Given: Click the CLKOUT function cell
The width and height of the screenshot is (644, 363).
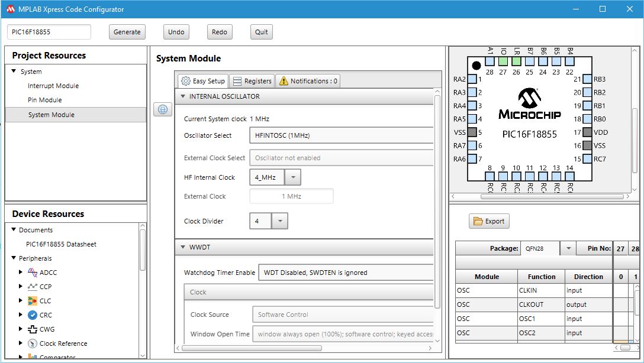Looking at the screenshot, I should [x=542, y=304].
